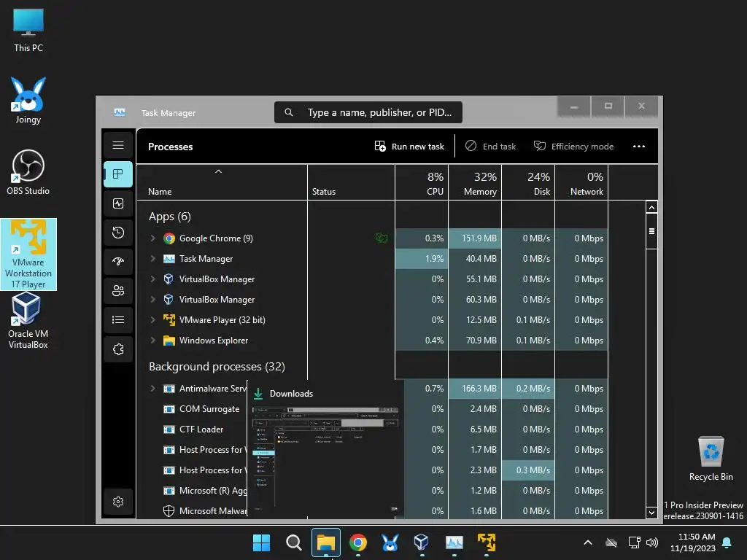This screenshot has height=560, width=747.
Task: Click the End task button
Action: point(490,146)
